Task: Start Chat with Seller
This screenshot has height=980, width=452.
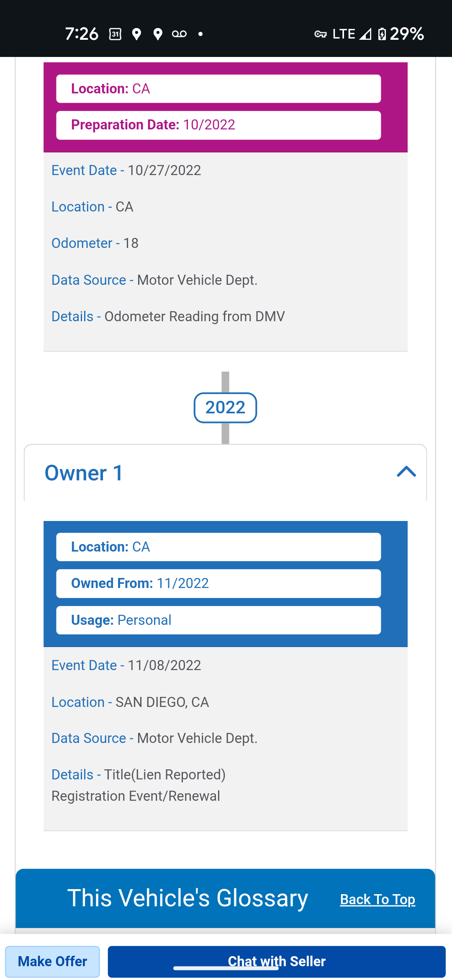Action: point(277,962)
